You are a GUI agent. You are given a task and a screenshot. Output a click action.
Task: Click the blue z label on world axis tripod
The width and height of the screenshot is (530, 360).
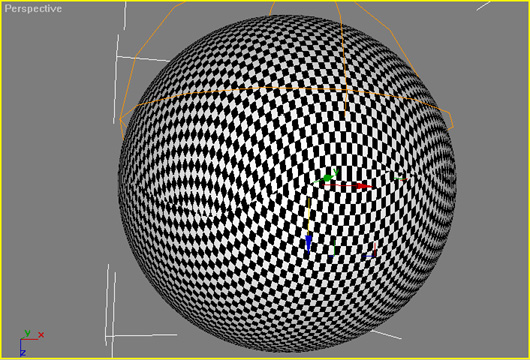tap(23, 354)
